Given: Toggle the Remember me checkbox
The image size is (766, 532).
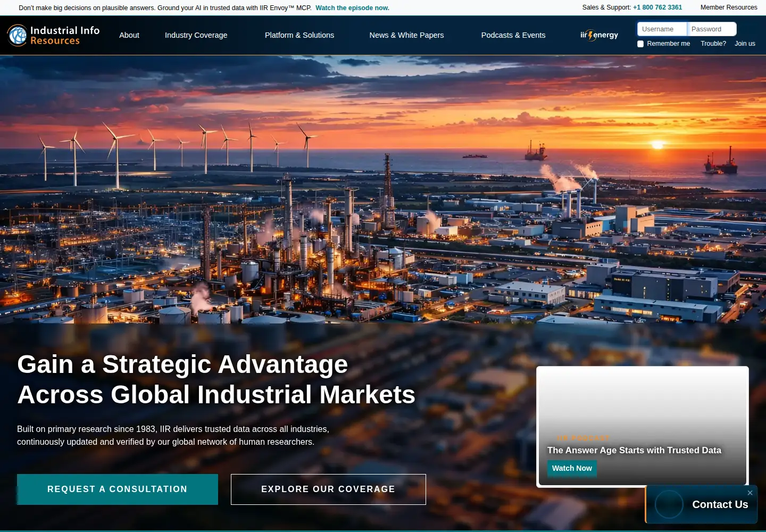Looking at the screenshot, I should pyautogui.click(x=640, y=44).
